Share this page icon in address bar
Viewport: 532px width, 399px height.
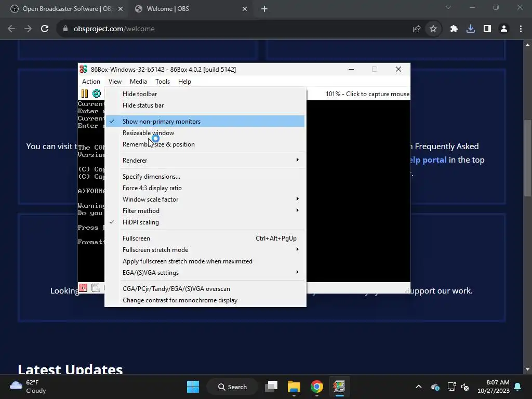417,29
